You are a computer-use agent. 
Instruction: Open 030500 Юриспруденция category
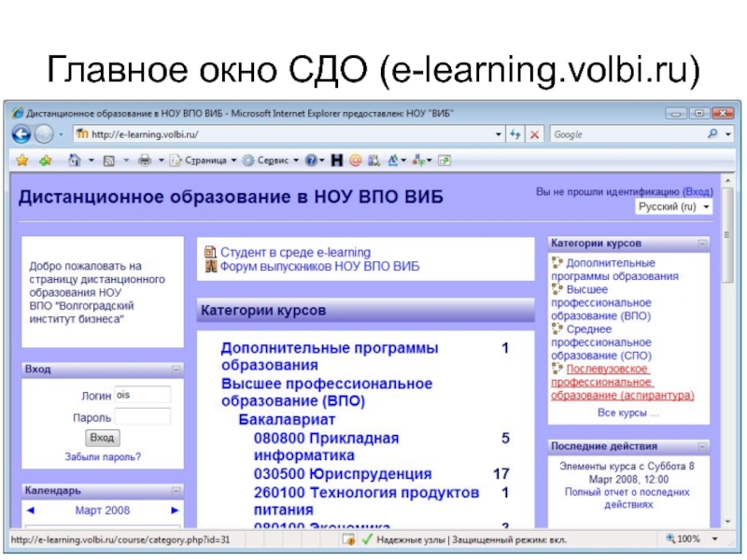click(x=343, y=474)
